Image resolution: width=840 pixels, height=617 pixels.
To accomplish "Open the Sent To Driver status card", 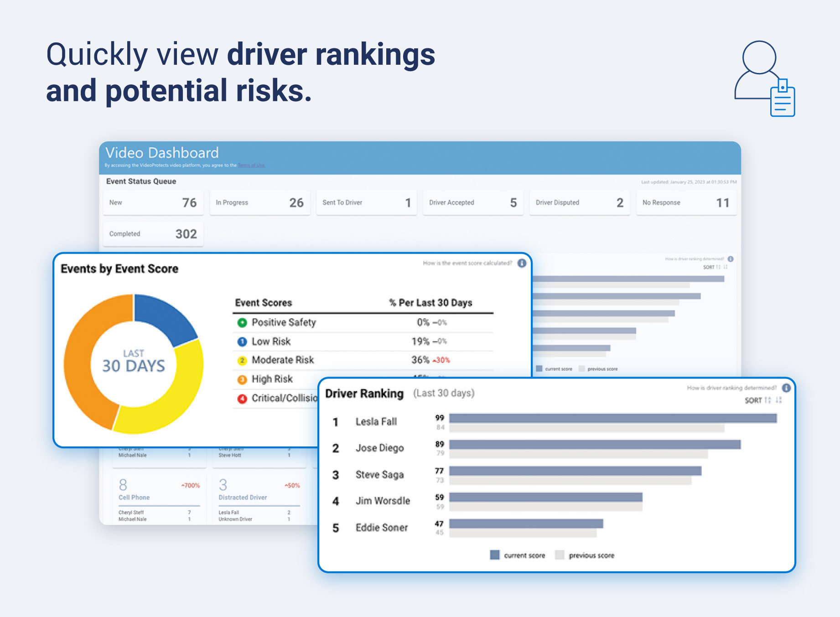I will click(367, 202).
